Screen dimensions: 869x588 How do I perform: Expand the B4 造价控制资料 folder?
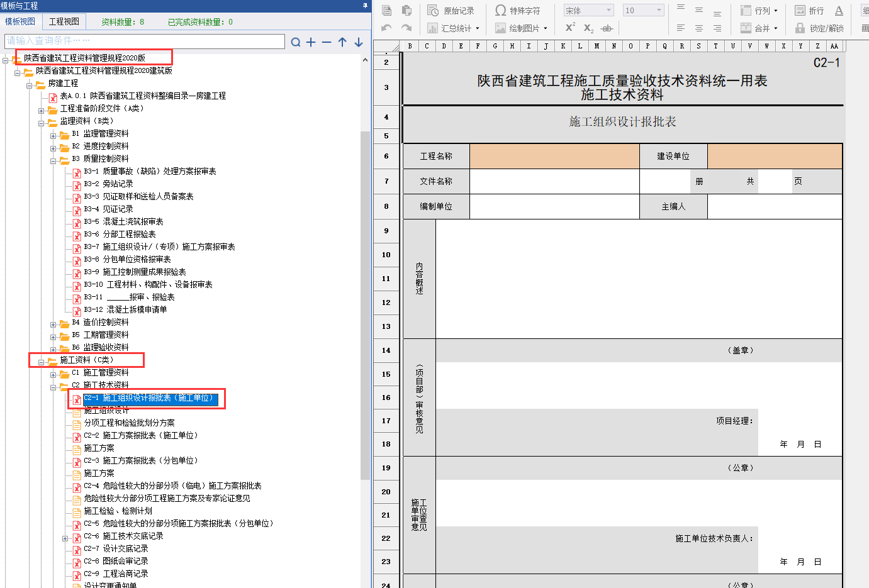tap(53, 325)
